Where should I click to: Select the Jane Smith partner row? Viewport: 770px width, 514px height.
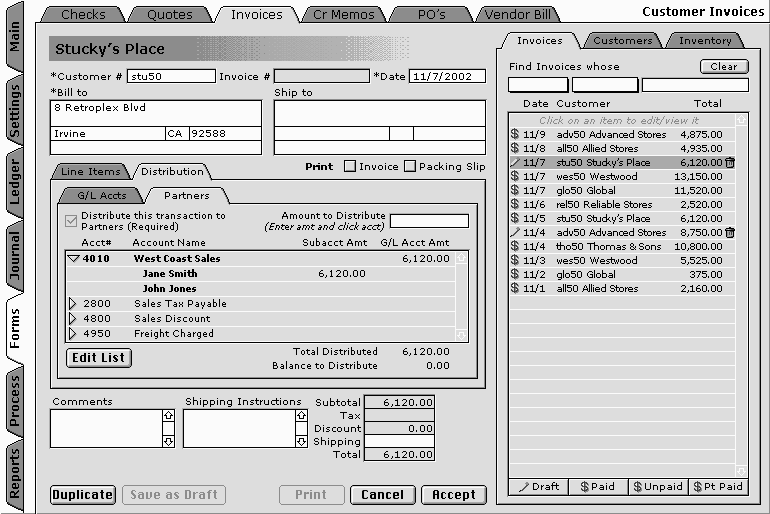261,273
